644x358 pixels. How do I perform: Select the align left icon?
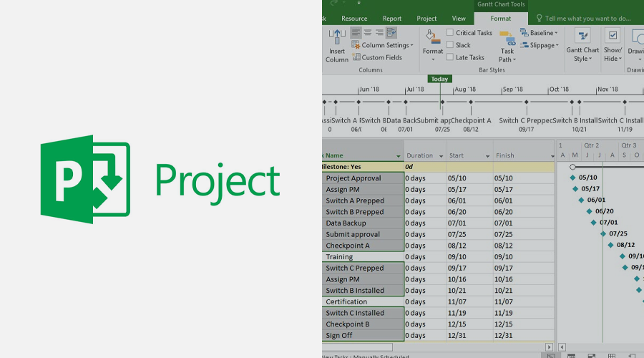click(356, 32)
